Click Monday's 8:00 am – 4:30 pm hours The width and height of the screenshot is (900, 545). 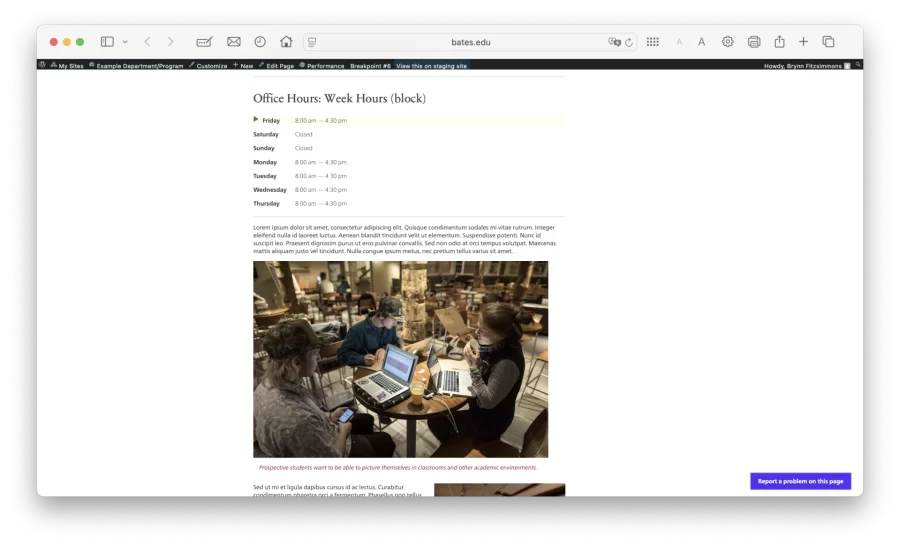click(321, 162)
